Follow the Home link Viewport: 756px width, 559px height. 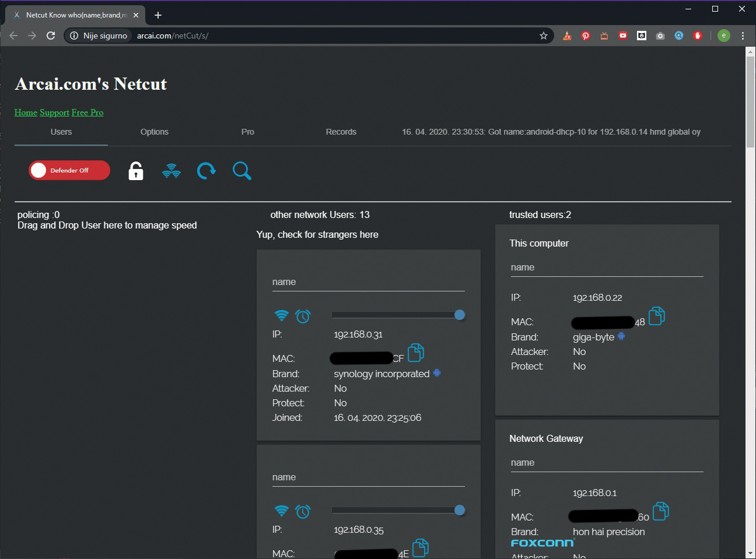(26, 112)
